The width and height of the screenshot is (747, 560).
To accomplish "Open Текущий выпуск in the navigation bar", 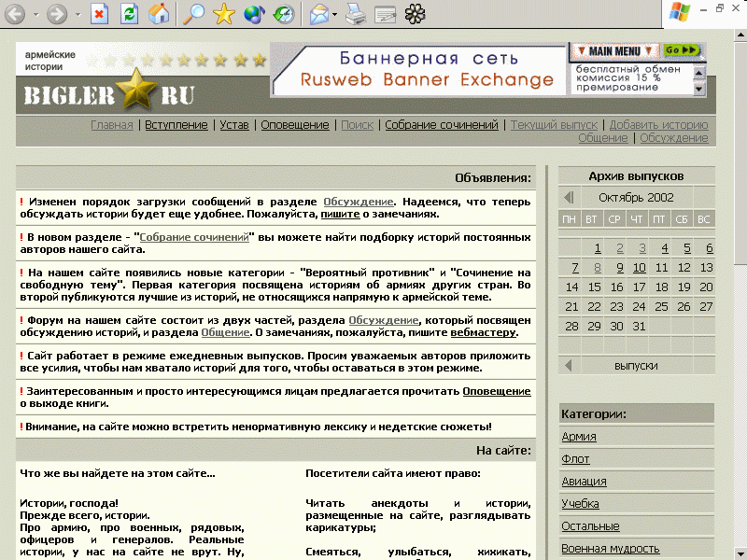I will (x=554, y=125).
